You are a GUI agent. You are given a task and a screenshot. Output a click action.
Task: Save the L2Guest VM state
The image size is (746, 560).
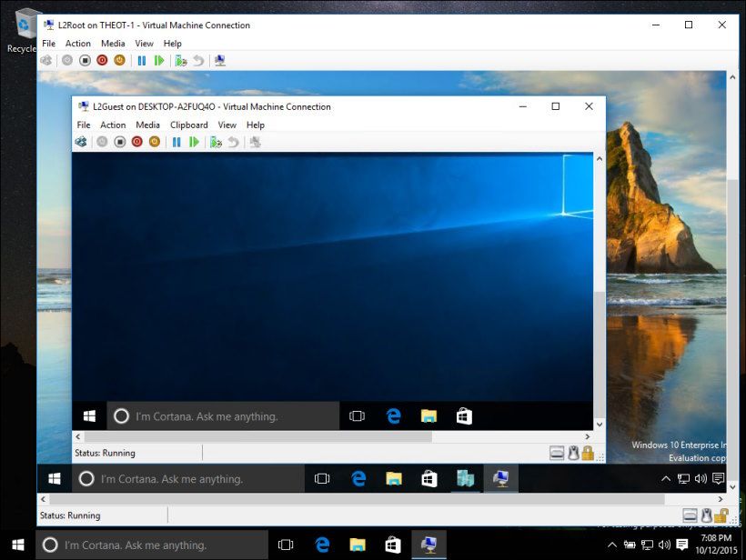pos(155,142)
